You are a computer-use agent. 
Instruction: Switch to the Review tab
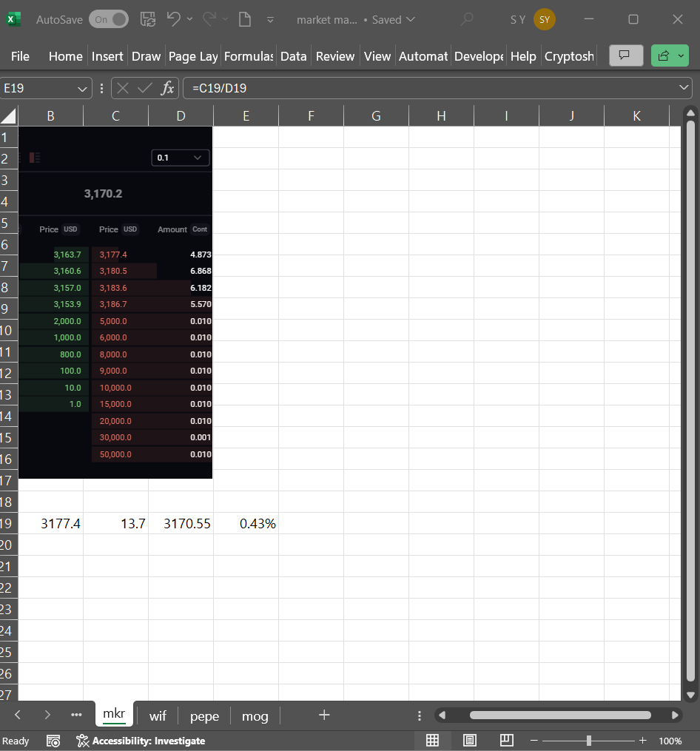pos(335,56)
